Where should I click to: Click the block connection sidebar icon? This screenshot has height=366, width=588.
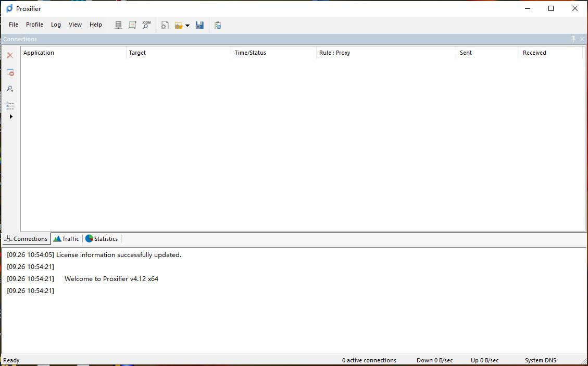[10, 72]
